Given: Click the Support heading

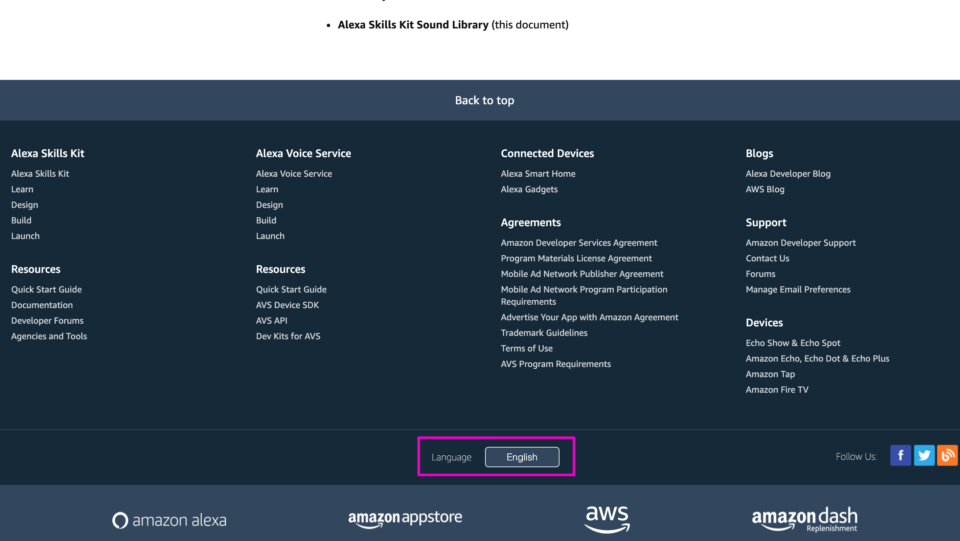Looking at the screenshot, I should tap(766, 223).
